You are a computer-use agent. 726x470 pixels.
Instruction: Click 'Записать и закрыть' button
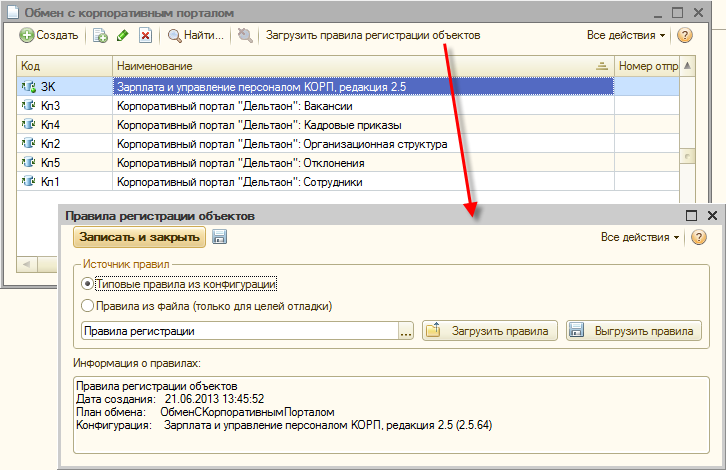pos(139,237)
